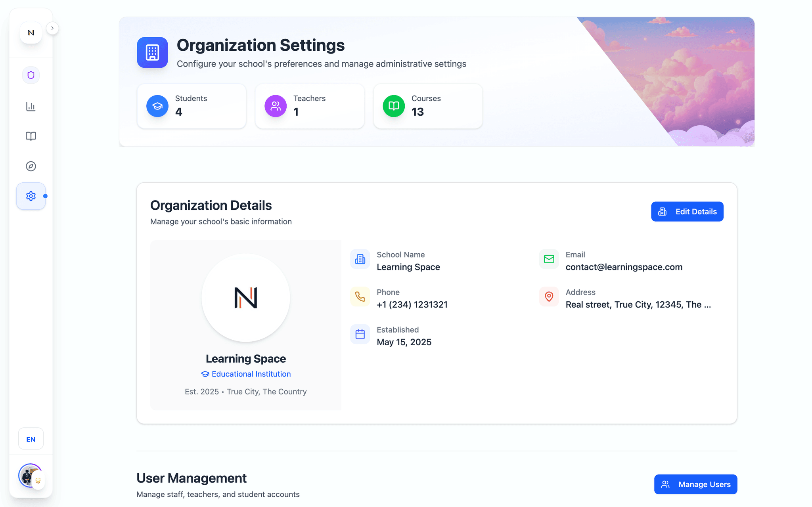Click the phone number +1 (234) 1231321

[x=412, y=304]
